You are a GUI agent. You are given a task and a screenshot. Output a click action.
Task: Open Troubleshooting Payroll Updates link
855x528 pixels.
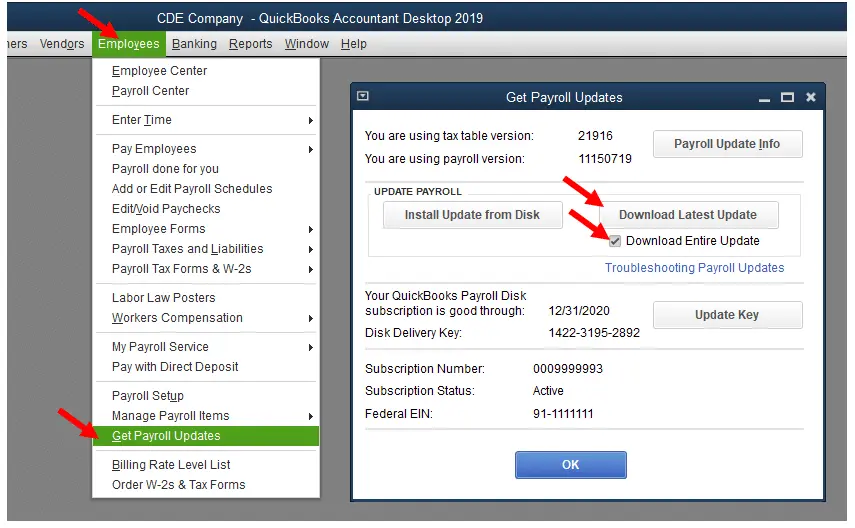pos(694,268)
